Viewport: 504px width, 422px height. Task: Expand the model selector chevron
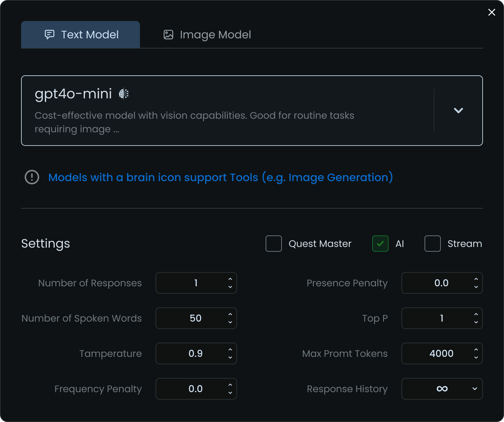click(x=458, y=111)
